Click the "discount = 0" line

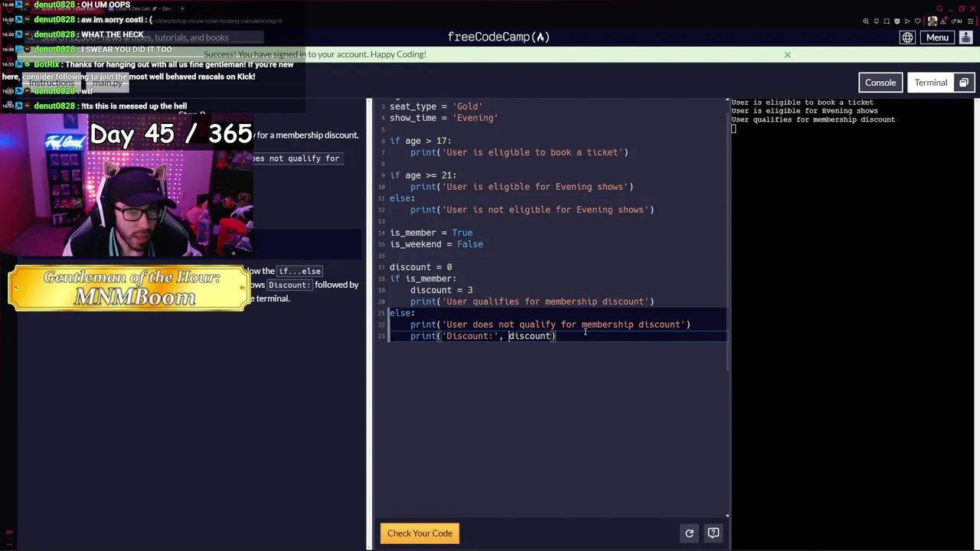coord(420,267)
